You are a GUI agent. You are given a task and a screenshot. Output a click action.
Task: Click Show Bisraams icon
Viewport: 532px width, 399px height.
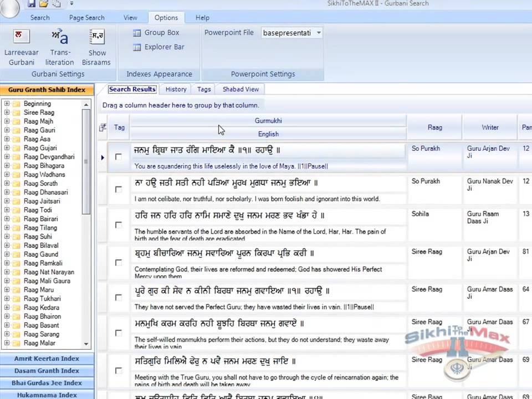pos(97,37)
